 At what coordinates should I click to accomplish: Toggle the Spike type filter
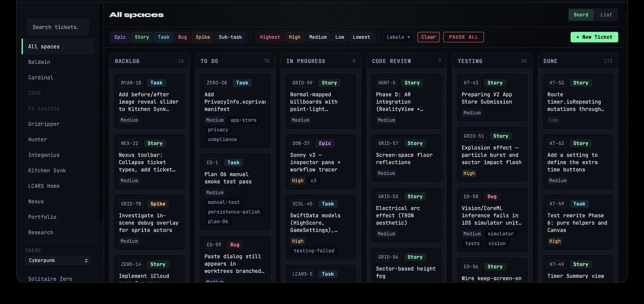pyautogui.click(x=203, y=37)
